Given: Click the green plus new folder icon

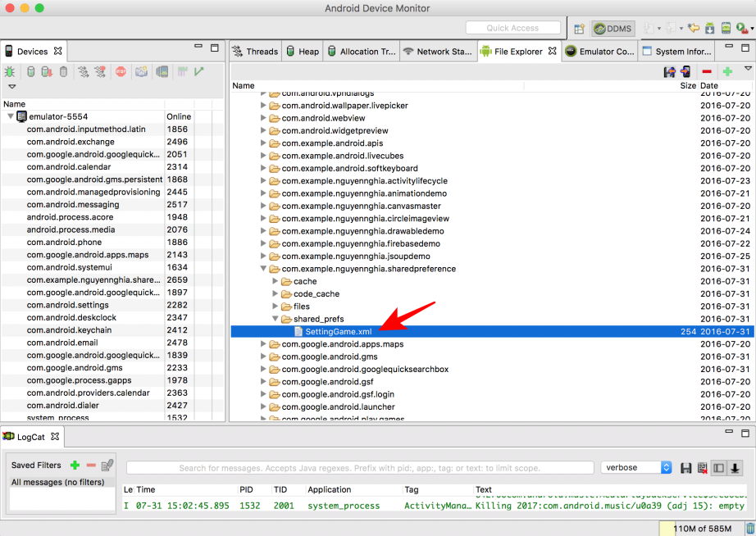Looking at the screenshot, I should (x=726, y=72).
